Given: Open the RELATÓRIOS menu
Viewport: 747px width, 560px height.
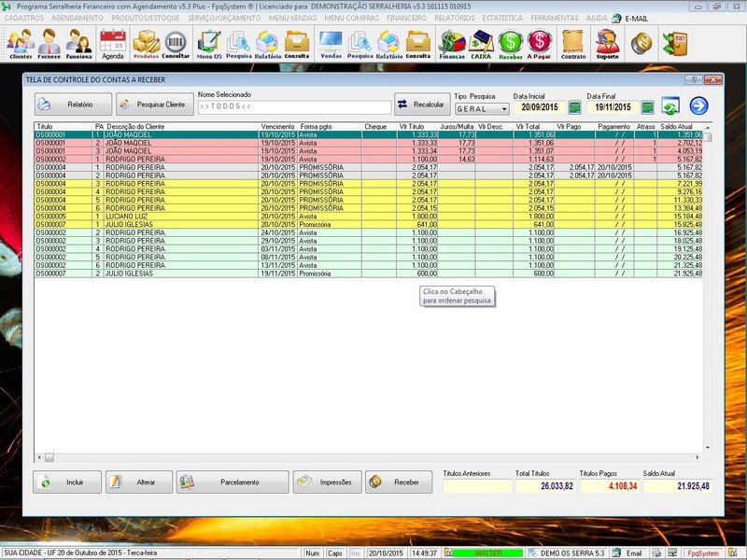Looking at the screenshot, I should pyautogui.click(x=455, y=18).
